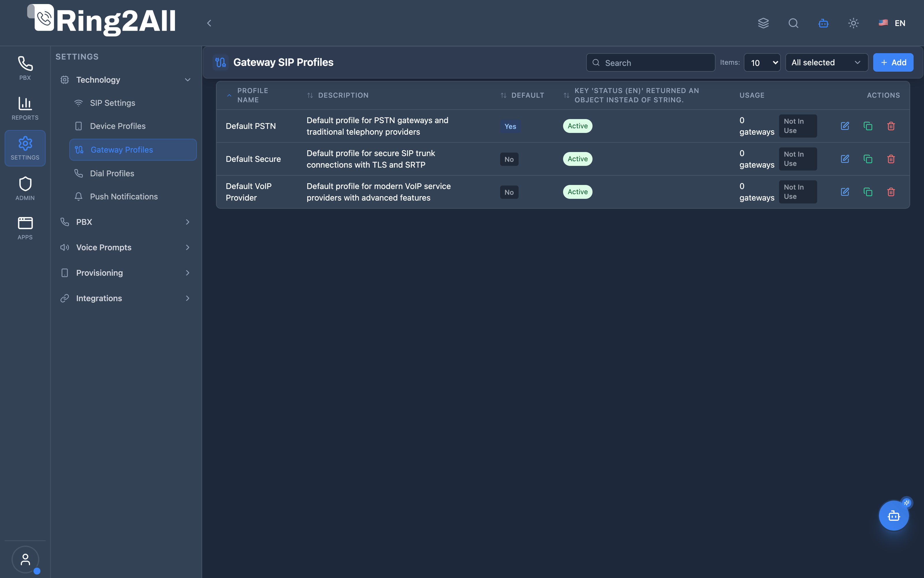924x578 pixels.
Task: Toggle the light theme sun icon
Action: pyautogui.click(x=853, y=23)
